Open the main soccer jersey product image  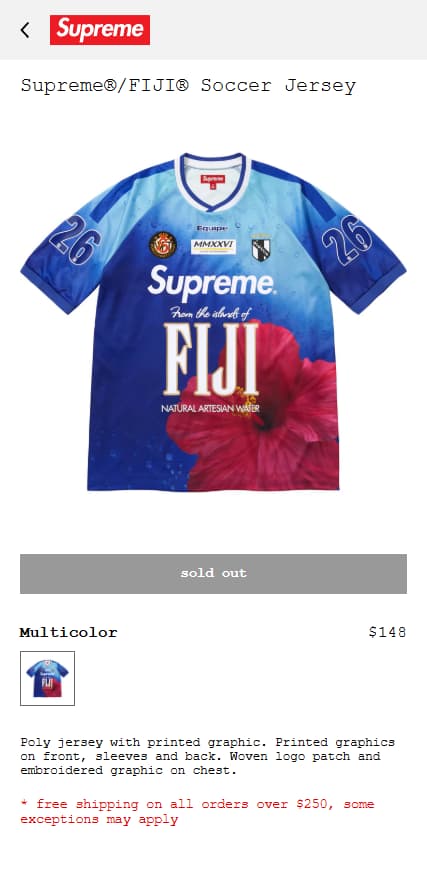pos(214,322)
